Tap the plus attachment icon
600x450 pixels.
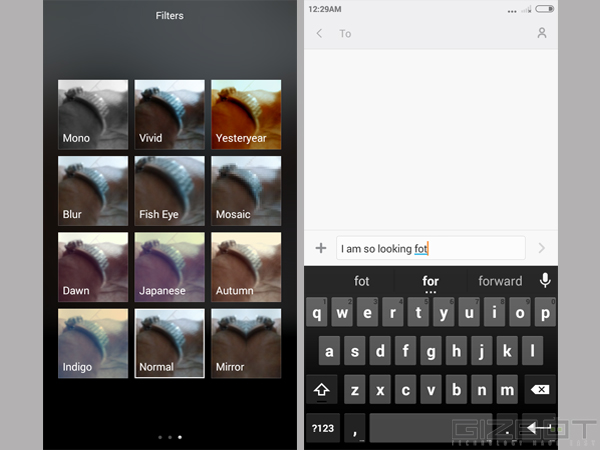320,248
